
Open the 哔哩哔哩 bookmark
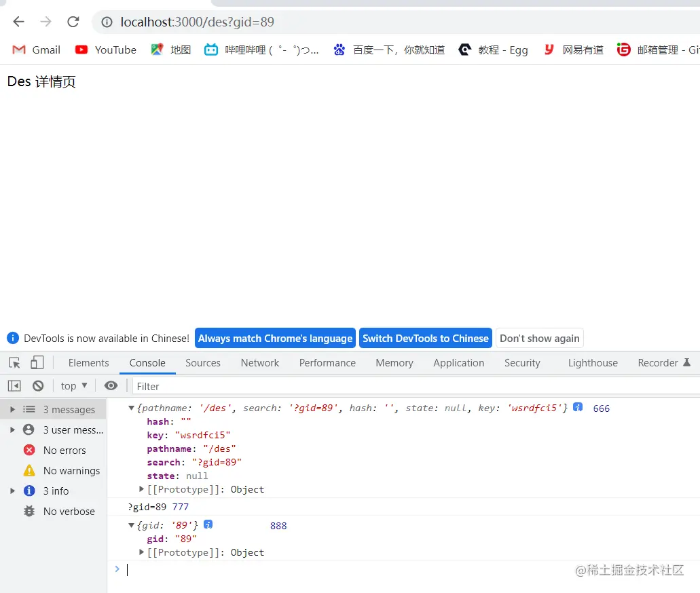click(261, 50)
